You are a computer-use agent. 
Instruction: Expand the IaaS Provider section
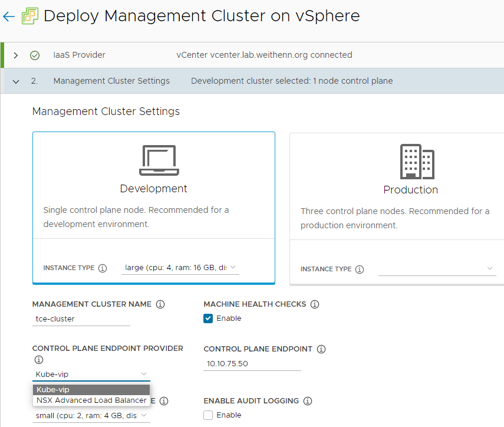16,55
